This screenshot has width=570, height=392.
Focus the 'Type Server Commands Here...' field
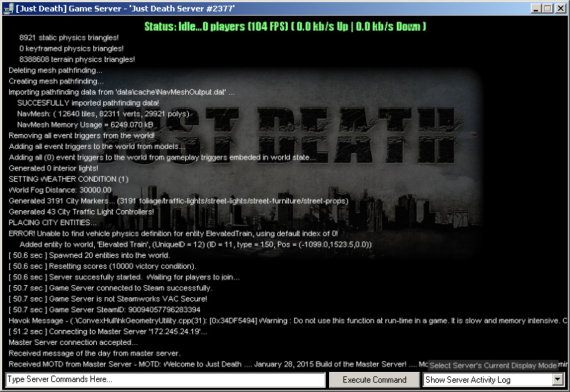(x=165, y=380)
